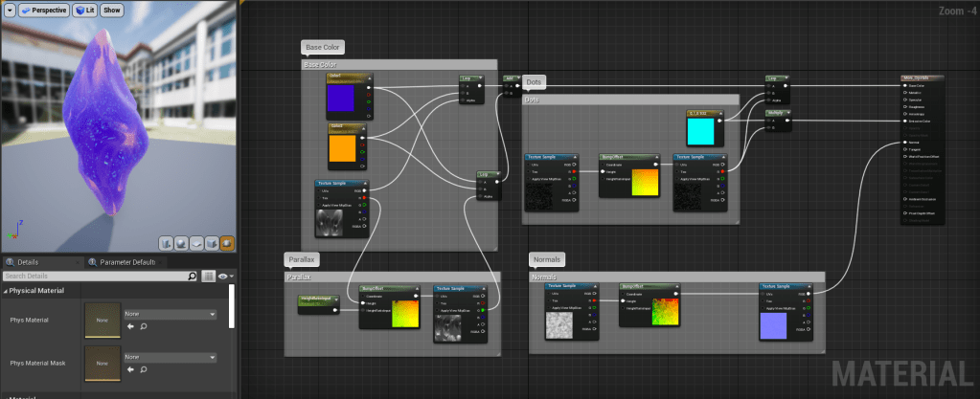Open the Details visibility eye options
The height and width of the screenshot is (399, 980).
click(225, 277)
